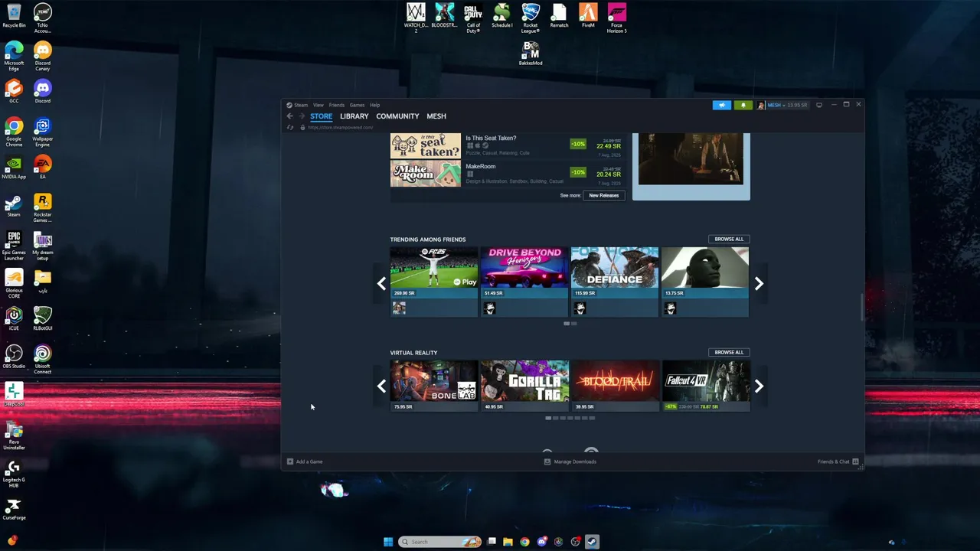Open the FC 25 game card
The width and height of the screenshot is (980, 551).
[x=434, y=282]
